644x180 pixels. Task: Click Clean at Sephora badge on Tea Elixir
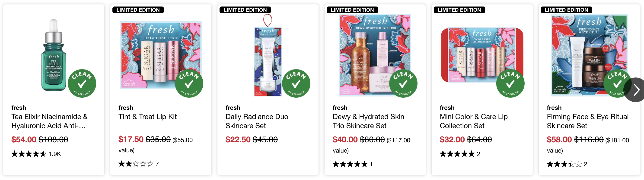coord(82,83)
